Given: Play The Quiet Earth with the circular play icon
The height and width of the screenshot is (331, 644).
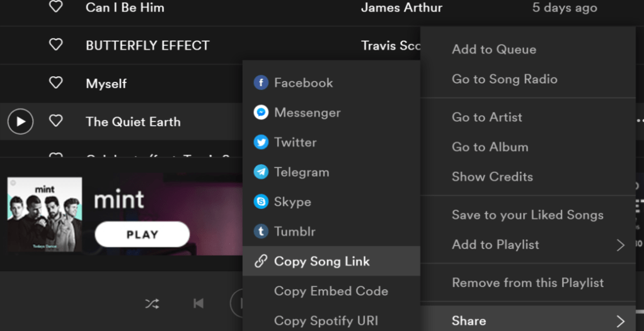Looking at the screenshot, I should [x=20, y=121].
